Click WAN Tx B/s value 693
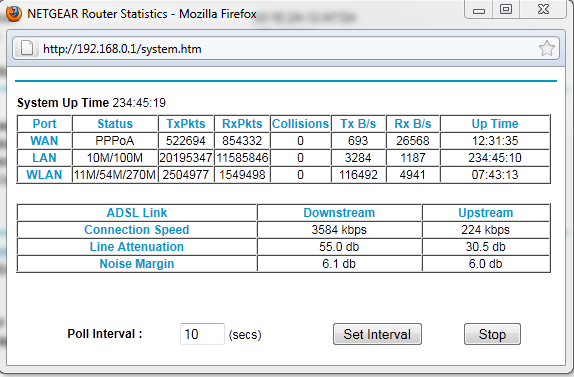Viewport: 574px width, 377px height. coord(358,141)
